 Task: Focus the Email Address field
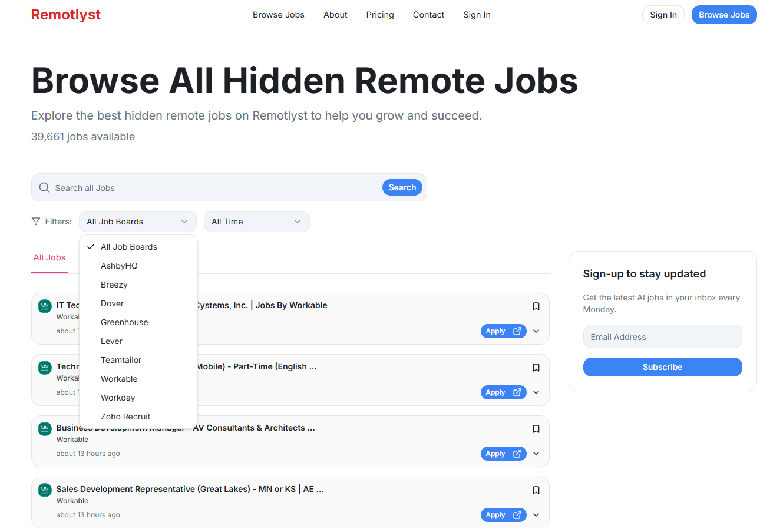pyautogui.click(x=662, y=337)
